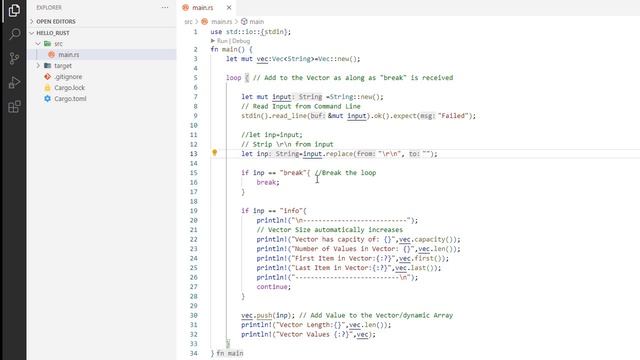Click the Rust file icon in main.rs tab
640x360 pixels.
tap(186, 7)
